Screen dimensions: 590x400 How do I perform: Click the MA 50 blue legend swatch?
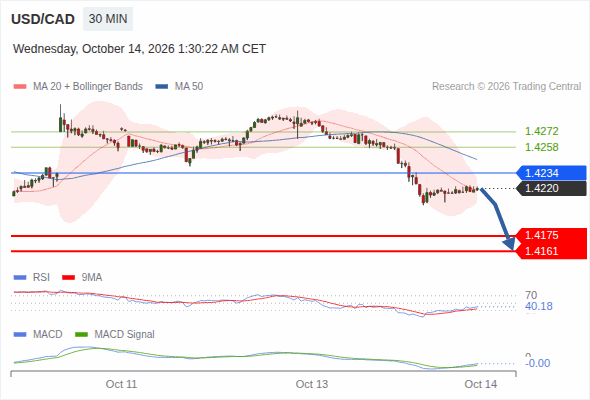tap(162, 87)
